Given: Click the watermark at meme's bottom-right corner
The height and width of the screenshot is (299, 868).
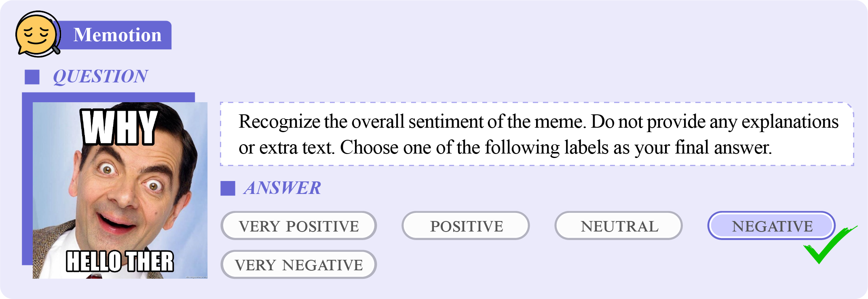Looking at the screenshot, I should (x=196, y=277).
